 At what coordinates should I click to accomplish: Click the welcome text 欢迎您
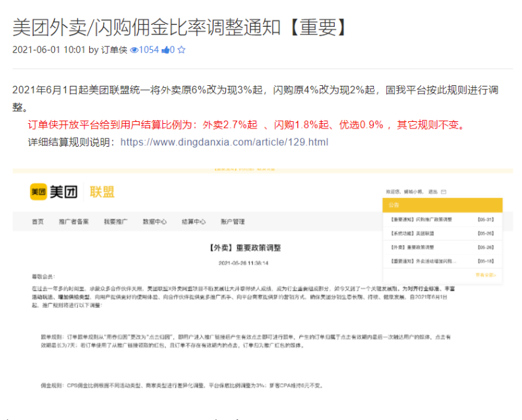(x=393, y=192)
